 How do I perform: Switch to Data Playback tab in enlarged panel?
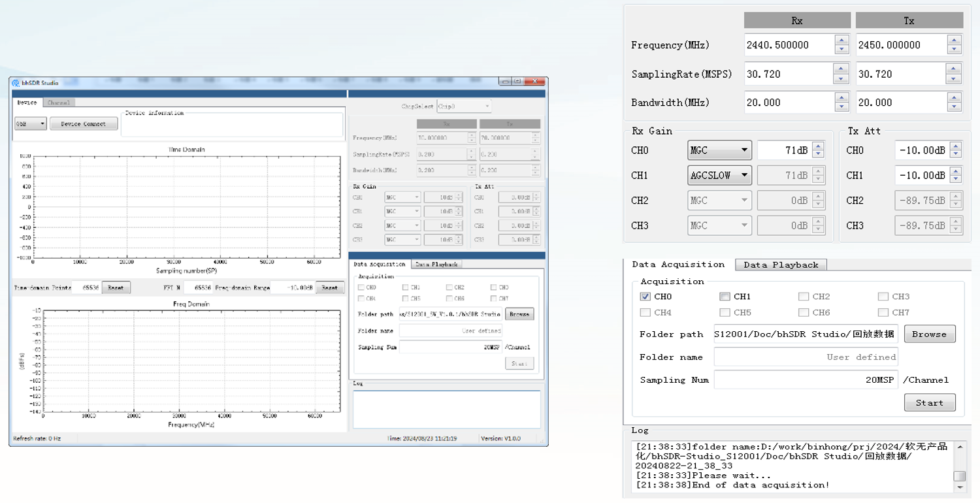781,265
